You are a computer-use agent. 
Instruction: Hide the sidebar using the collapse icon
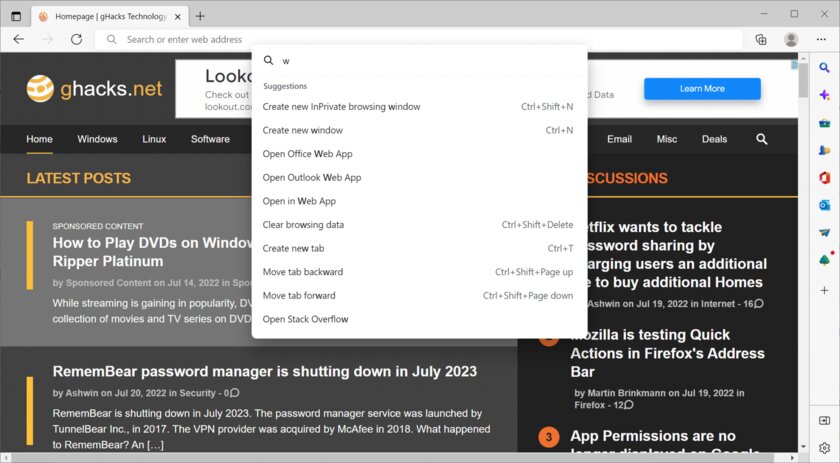[824, 420]
